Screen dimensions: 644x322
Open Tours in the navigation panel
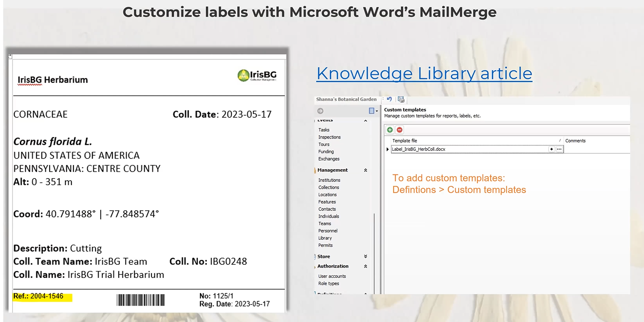click(324, 145)
